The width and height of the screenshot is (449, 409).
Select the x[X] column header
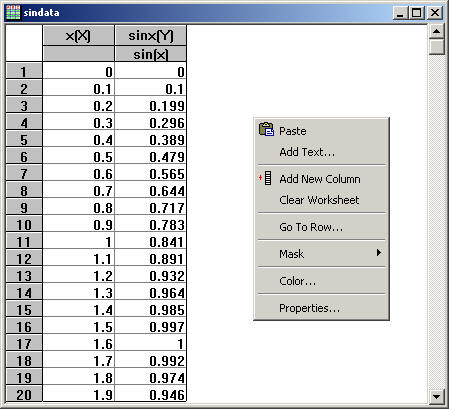[78, 35]
